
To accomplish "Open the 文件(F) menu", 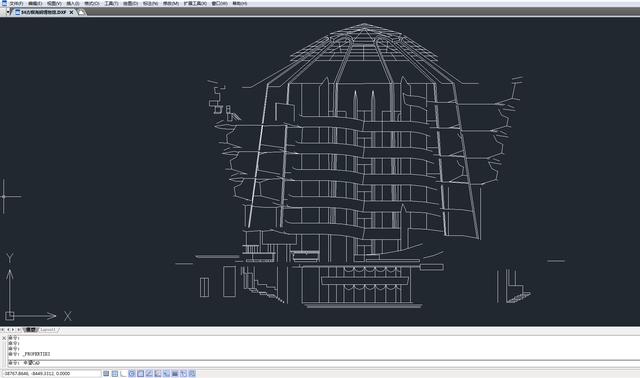I will pyautogui.click(x=16, y=3).
